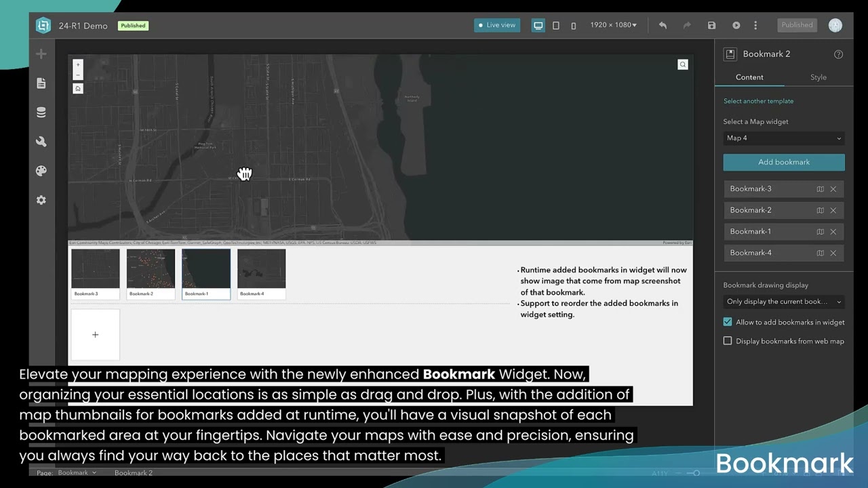Switch to the Style tab

(x=818, y=77)
